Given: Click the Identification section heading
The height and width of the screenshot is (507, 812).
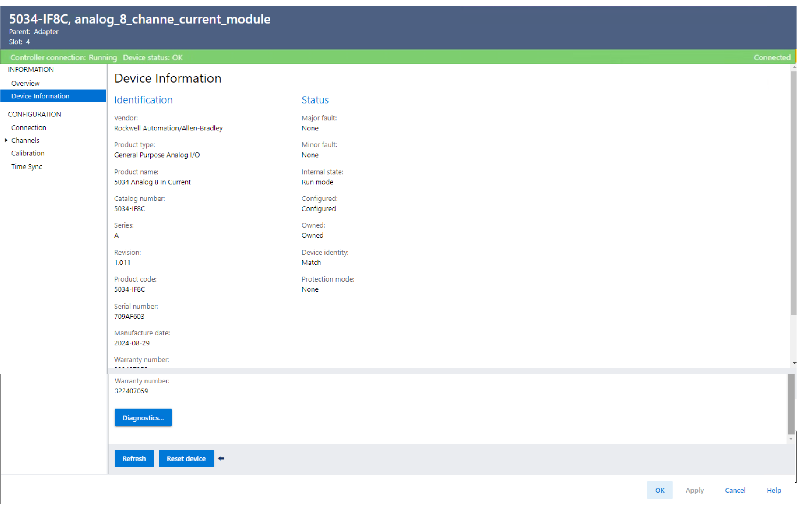Looking at the screenshot, I should click(x=143, y=100).
